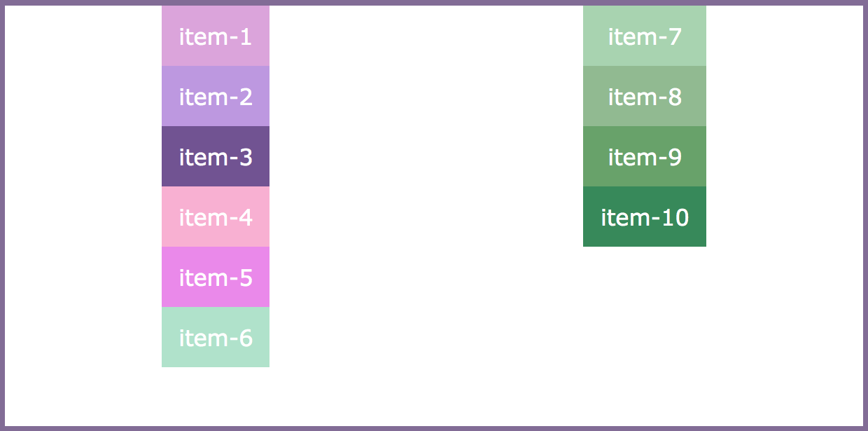Viewport: 868px width, 431px height.
Task: Choose the box labeled item-8
Action: (645, 96)
